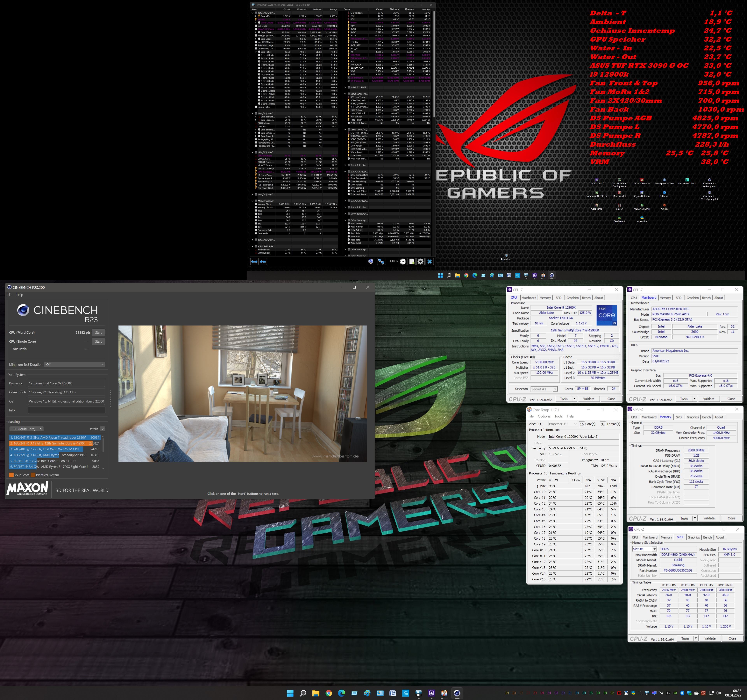Screen dimensions: 747x700
Task: Open Battle.net desktop icon
Action: click(664, 194)
